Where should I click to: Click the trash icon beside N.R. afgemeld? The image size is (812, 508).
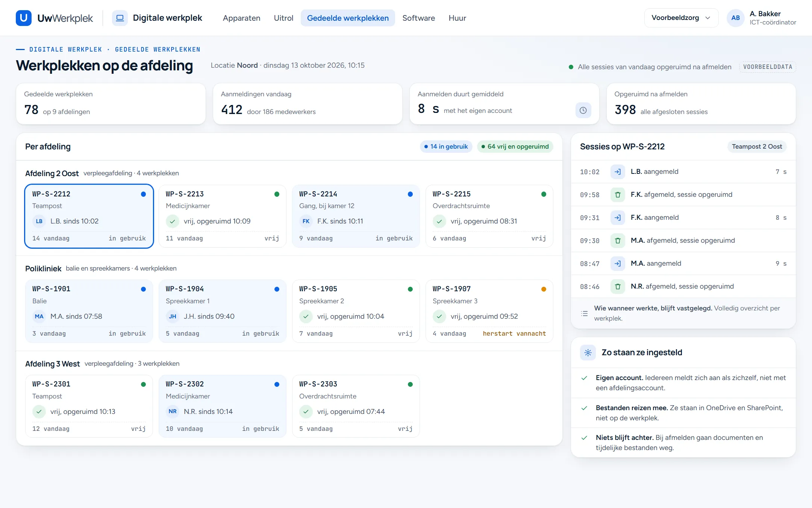point(618,287)
